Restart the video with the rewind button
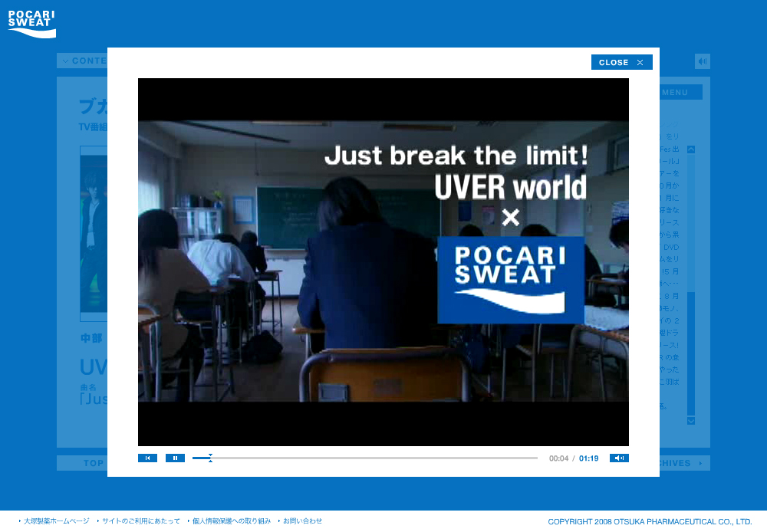The height and width of the screenshot is (532, 767). click(x=148, y=458)
